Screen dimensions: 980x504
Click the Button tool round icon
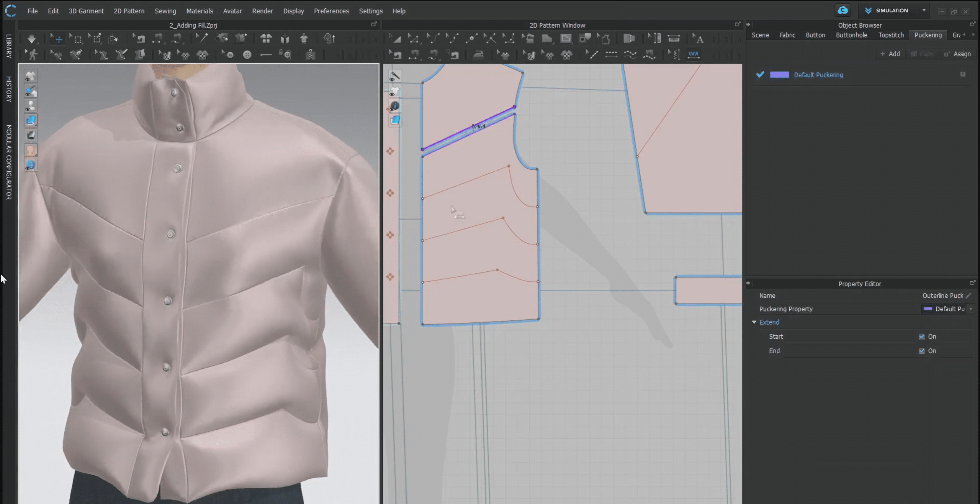tap(247, 55)
